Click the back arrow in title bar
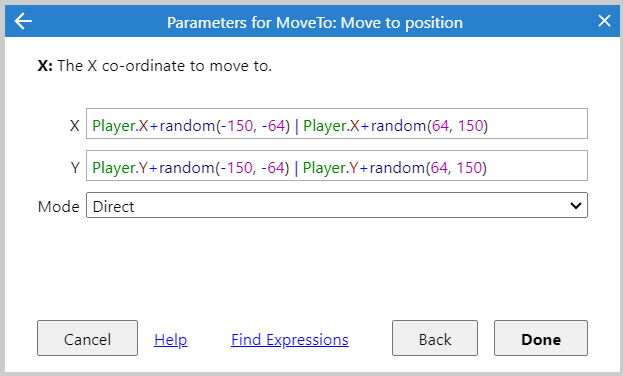 click(x=23, y=21)
